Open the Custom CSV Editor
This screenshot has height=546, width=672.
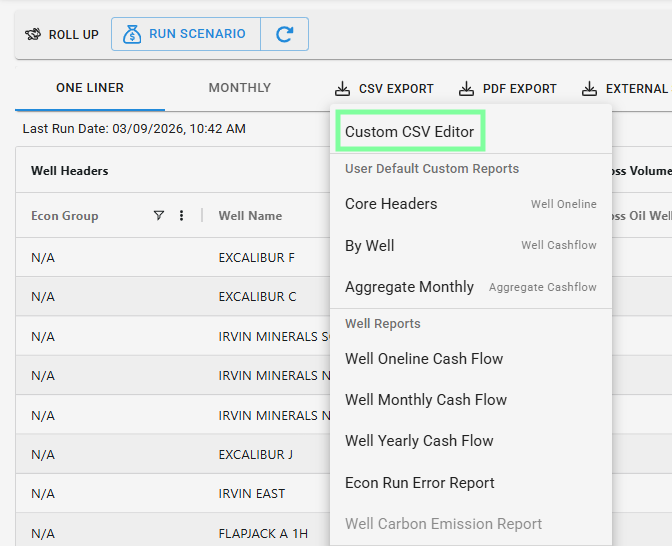[409, 131]
